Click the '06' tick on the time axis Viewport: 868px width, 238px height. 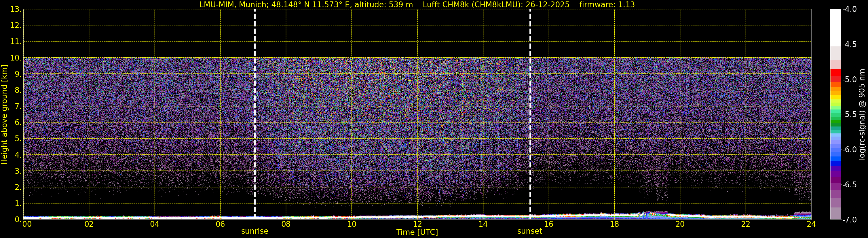pyautogui.click(x=220, y=224)
